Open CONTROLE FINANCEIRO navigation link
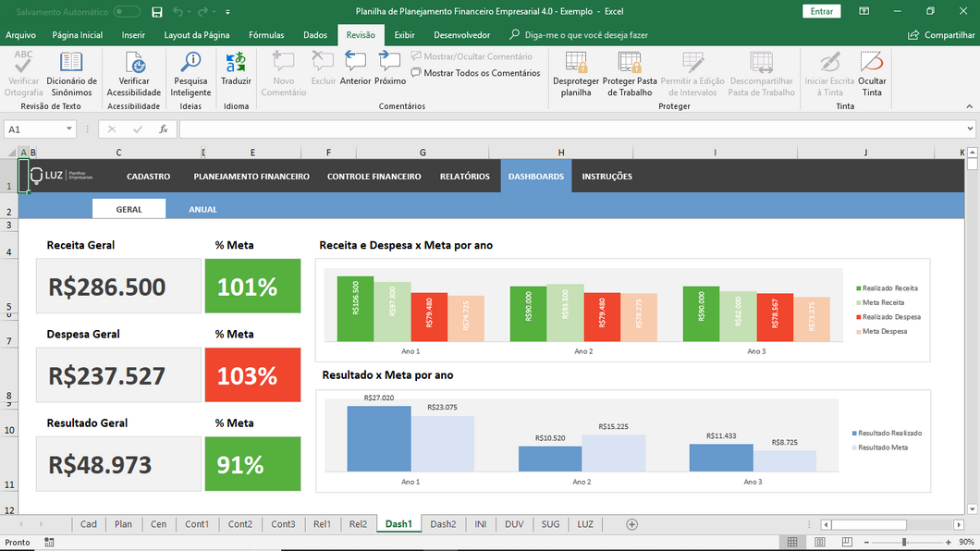Image resolution: width=980 pixels, height=551 pixels. [x=374, y=177]
